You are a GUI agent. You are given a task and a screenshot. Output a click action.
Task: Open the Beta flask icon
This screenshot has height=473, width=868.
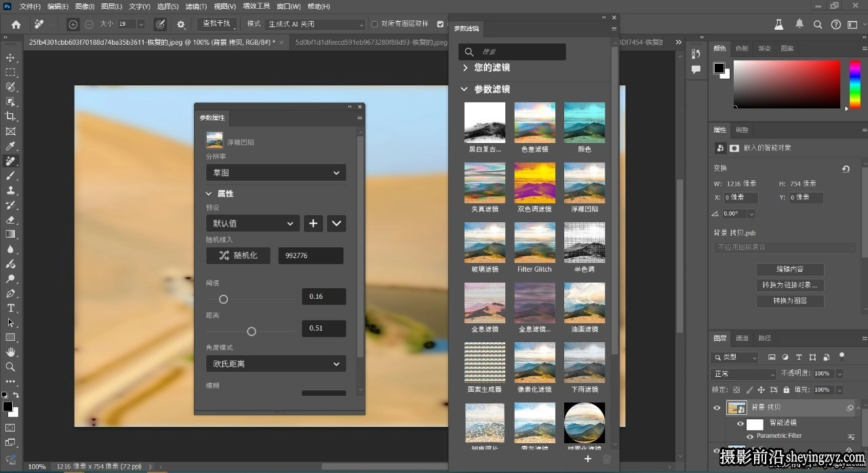[780, 24]
